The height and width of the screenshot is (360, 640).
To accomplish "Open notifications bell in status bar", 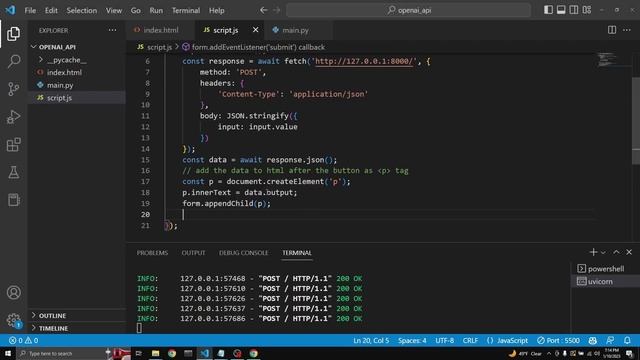I will pos(627,340).
